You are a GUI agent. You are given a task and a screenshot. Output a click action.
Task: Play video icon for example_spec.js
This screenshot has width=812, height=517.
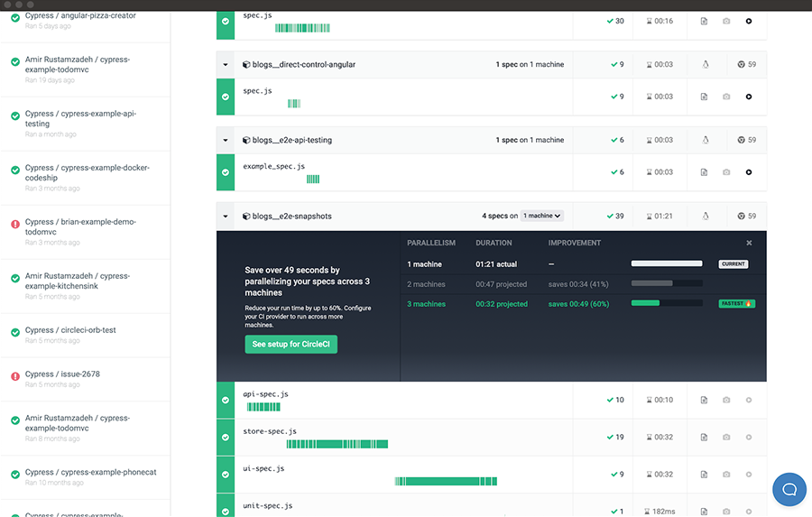click(x=749, y=172)
